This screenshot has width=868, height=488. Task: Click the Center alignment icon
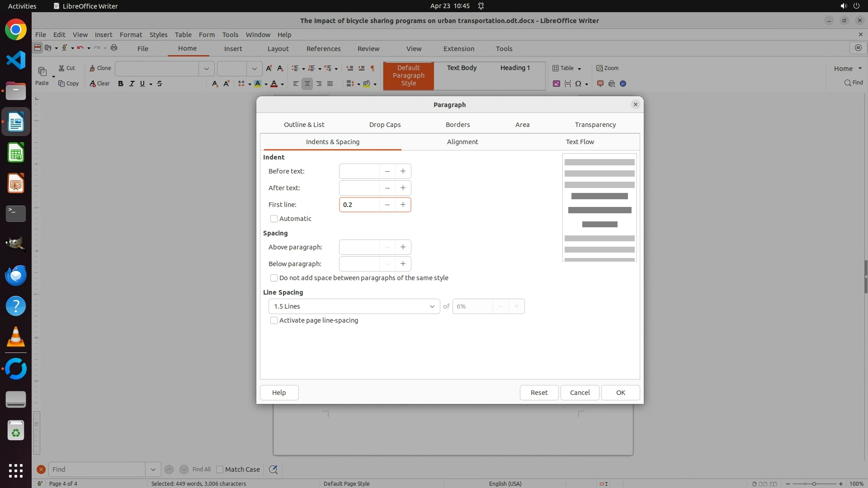pos(307,84)
